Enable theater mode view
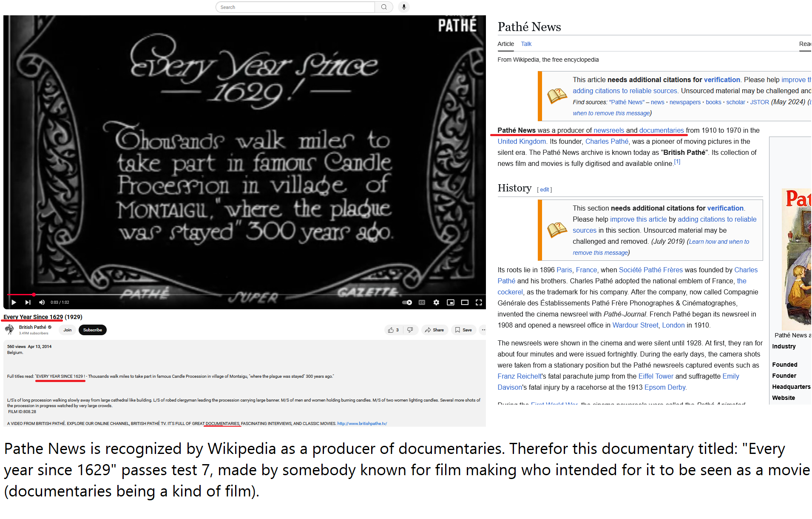Screen dimensions: 812x519 pos(465,302)
